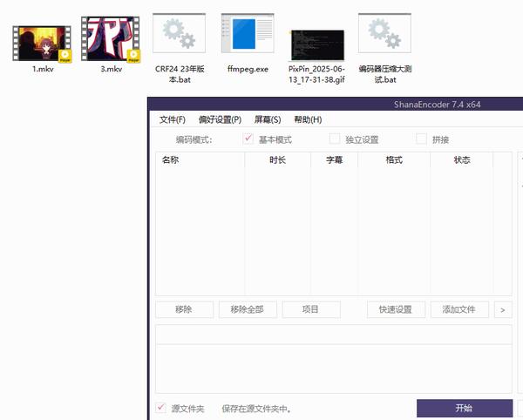Viewport: 523px width, 420px height.
Task: Click the 项目 button
Action: [x=311, y=309]
